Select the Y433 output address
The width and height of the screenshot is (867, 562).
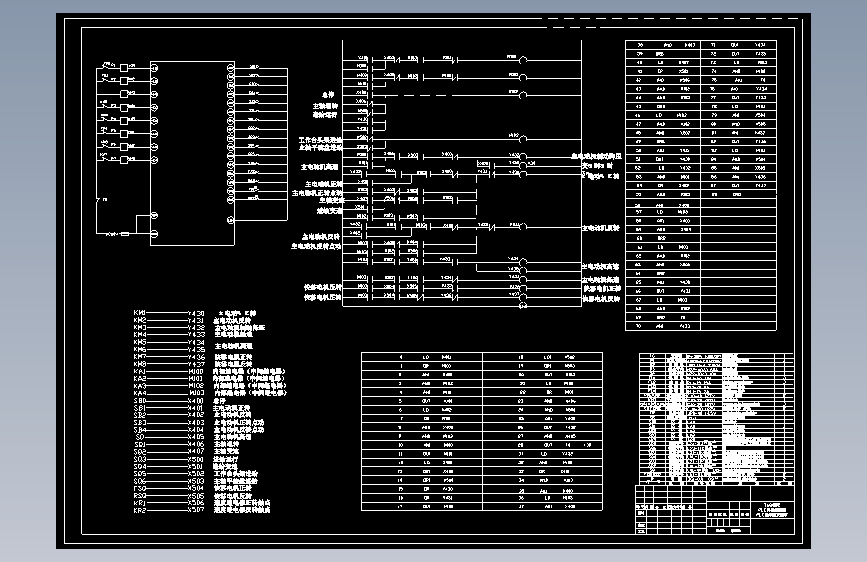point(196,335)
